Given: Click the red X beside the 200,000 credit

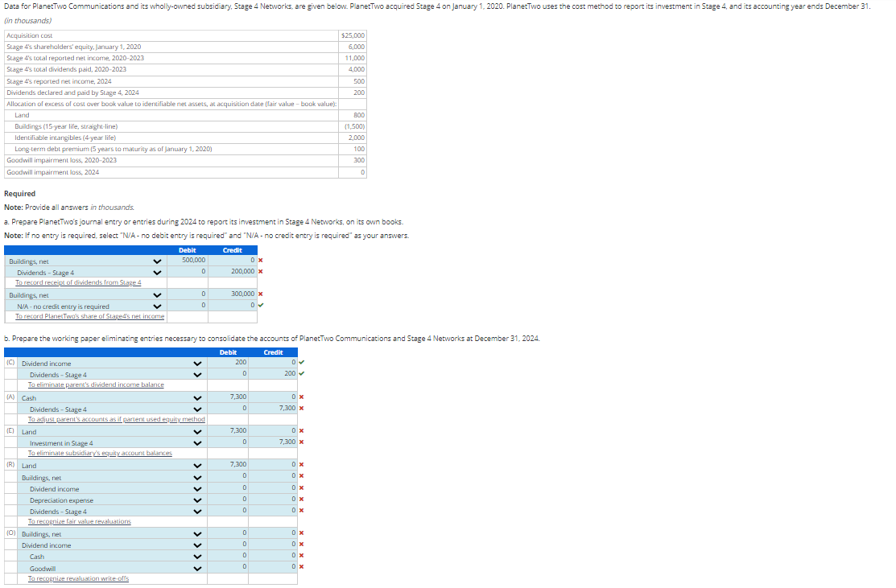Looking at the screenshot, I should [x=261, y=272].
